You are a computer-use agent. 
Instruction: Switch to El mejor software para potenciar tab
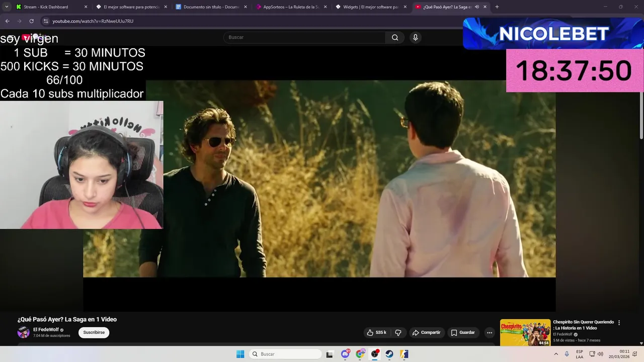[x=131, y=7]
